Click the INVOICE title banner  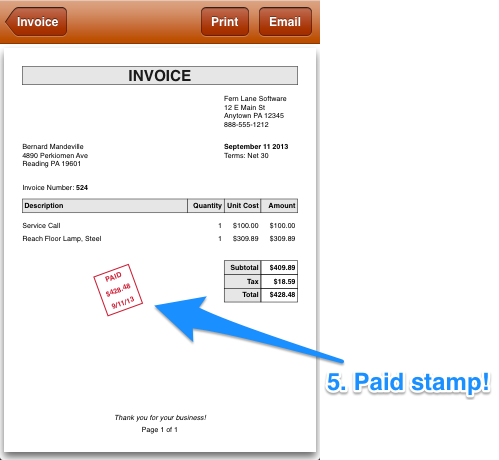tap(160, 76)
